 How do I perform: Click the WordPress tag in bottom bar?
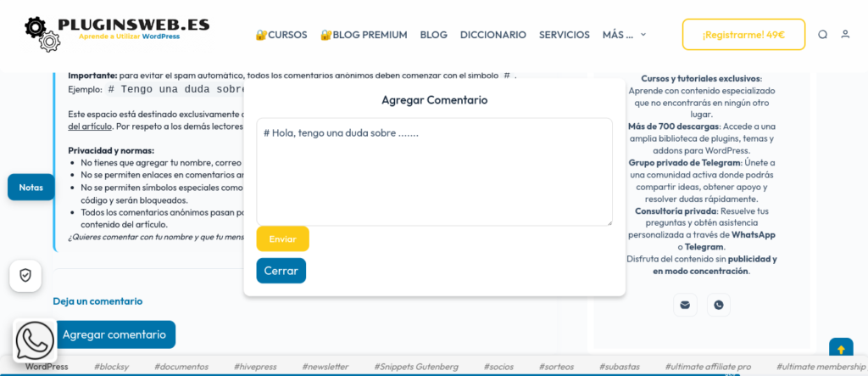47,367
